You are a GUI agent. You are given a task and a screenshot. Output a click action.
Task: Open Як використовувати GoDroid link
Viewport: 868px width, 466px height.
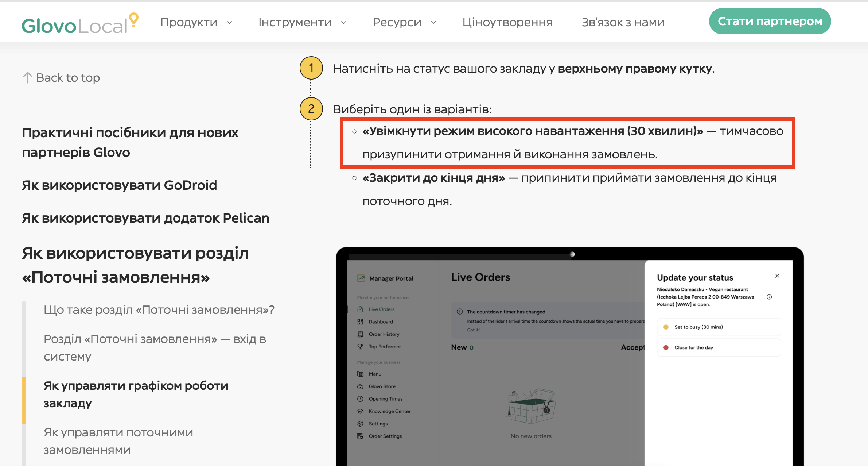tap(119, 185)
